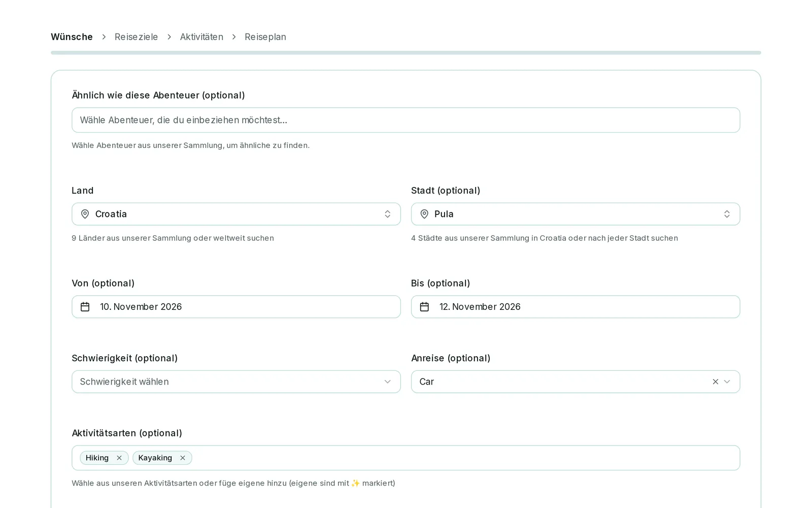812x508 pixels.
Task: Click the chevron between Aktivitäten and Reiseplan
Action: [x=234, y=37]
